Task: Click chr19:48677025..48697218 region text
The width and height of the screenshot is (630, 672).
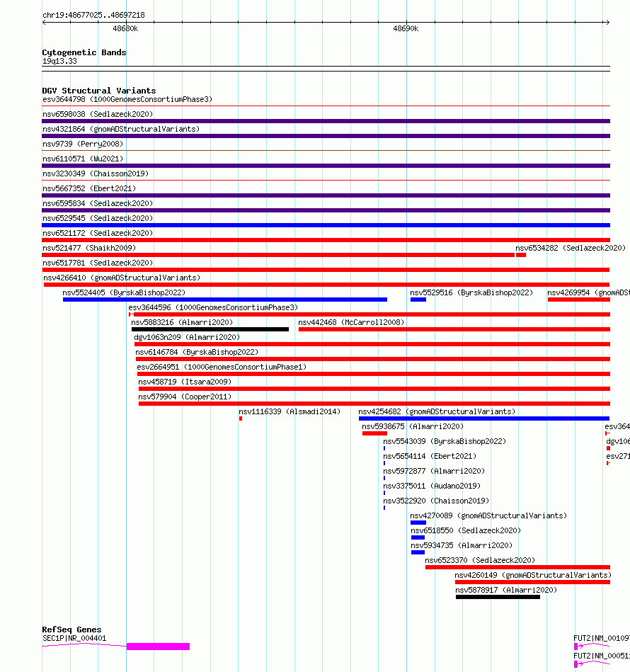Action: click(x=94, y=15)
